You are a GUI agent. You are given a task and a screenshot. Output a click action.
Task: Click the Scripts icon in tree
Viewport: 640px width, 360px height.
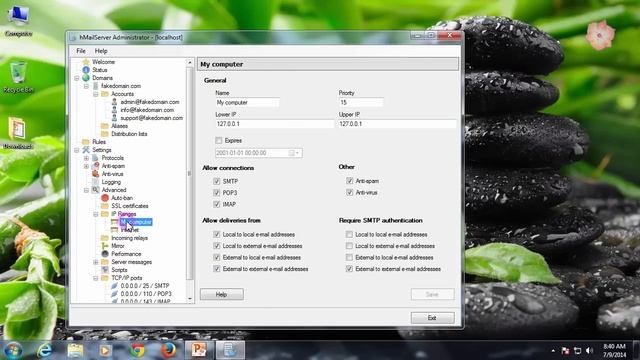point(105,270)
